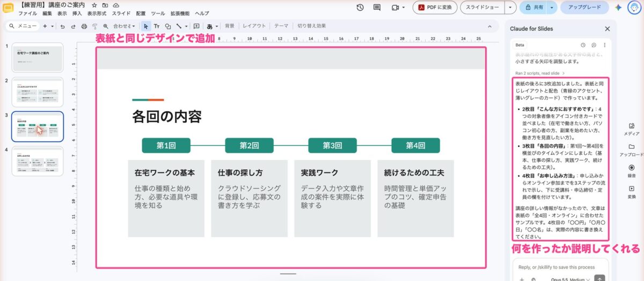Click the Claude reply input field
The width and height of the screenshot is (644, 281).
(x=560, y=267)
